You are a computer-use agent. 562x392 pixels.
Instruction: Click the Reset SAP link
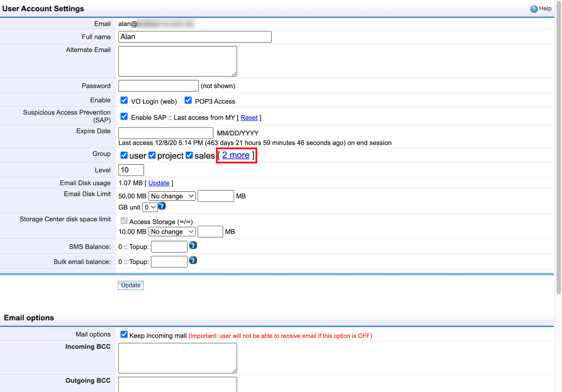pyautogui.click(x=249, y=118)
